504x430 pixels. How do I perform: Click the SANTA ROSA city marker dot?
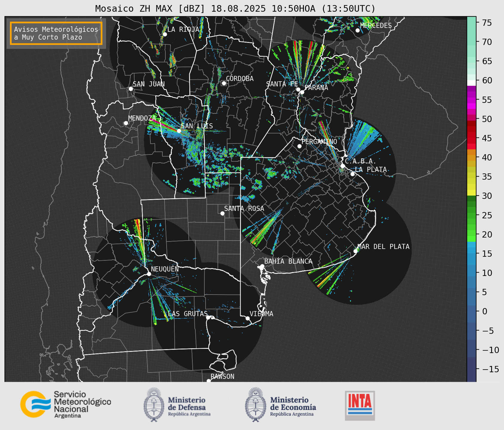[x=222, y=213]
